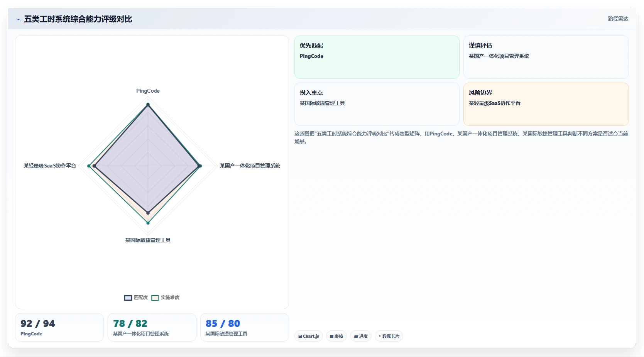
Task: Open the 优先匹配 PingCode card
Action: (x=377, y=57)
